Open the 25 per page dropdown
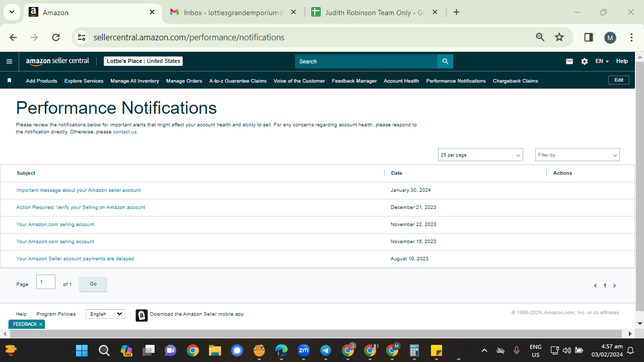Image resolution: width=644 pixels, height=362 pixels. [480, 155]
